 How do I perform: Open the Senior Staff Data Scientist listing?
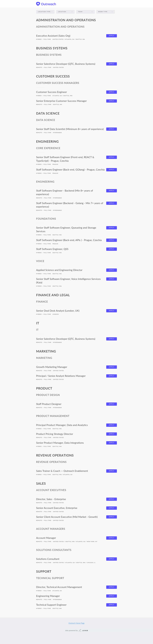pos(70,129)
